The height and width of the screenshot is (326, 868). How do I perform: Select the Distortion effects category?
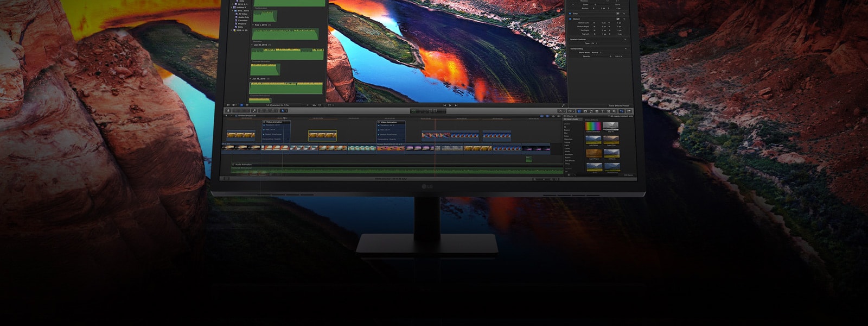[568, 139]
